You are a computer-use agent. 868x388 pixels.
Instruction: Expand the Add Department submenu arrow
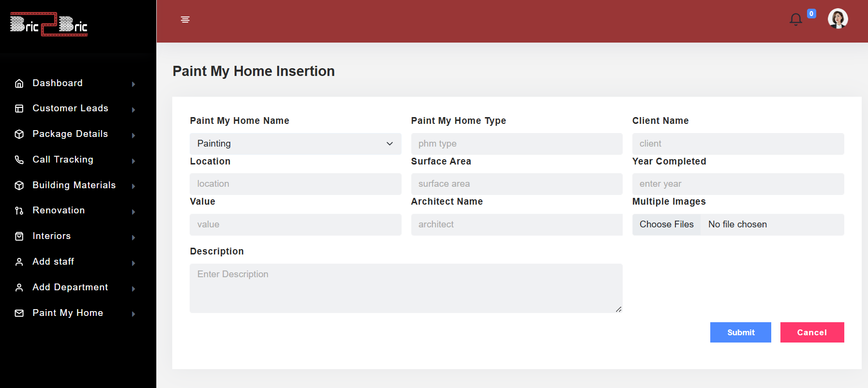134,289
